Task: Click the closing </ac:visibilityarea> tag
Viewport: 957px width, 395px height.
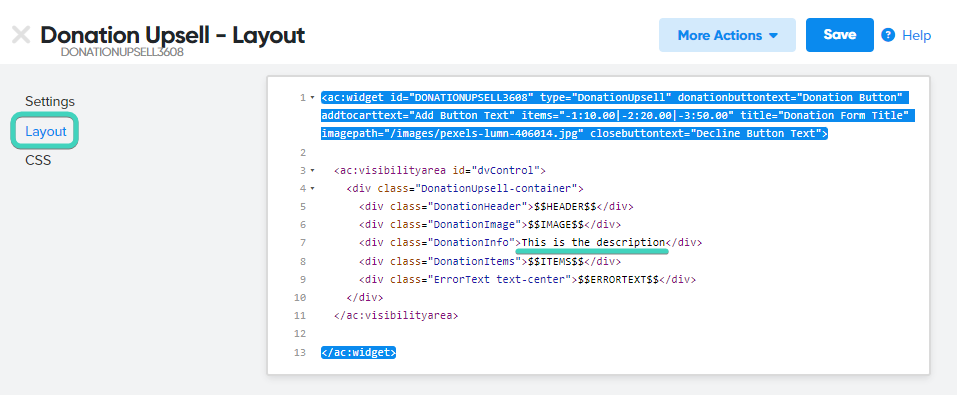Action: [396, 316]
